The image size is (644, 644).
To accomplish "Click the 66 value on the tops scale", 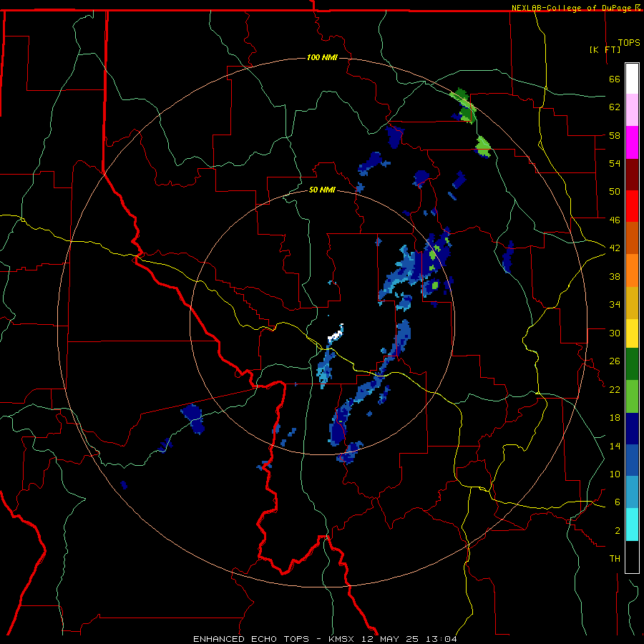I will [615, 79].
